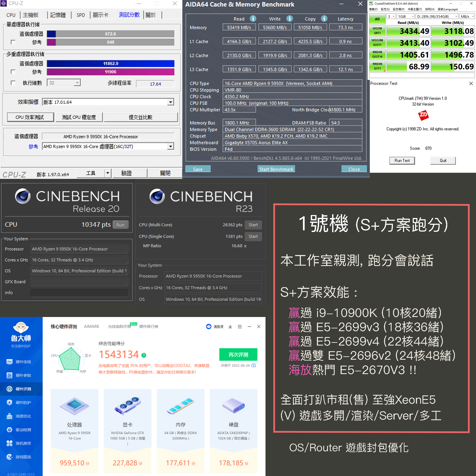Click the screenshot camera icon beside test date

[x=254, y=365]
